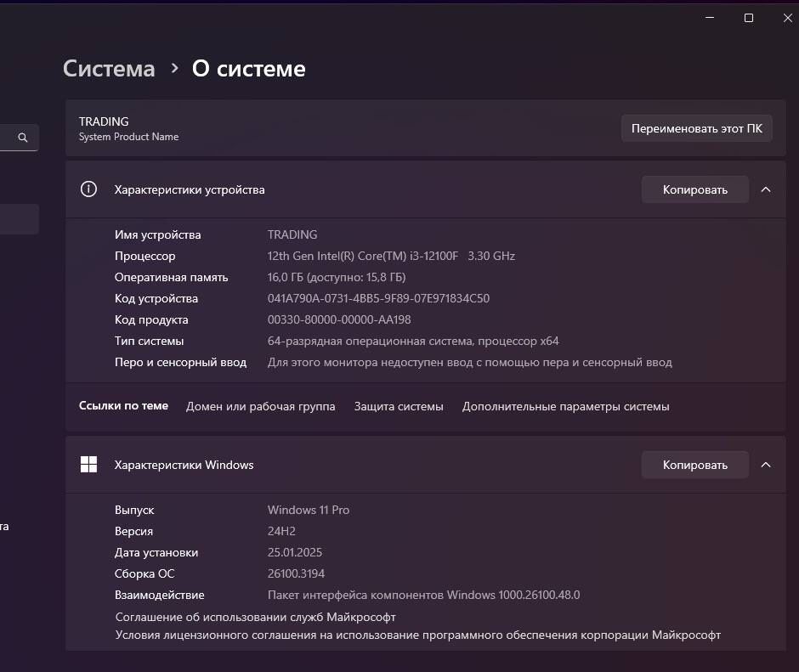Screen dimensions: 799x672
Task: Click the О системе page title
Action: [x=249, y=69]
